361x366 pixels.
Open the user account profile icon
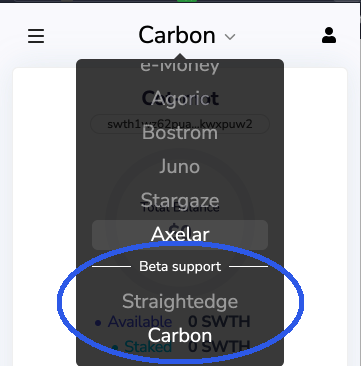(x=329, y=35)
